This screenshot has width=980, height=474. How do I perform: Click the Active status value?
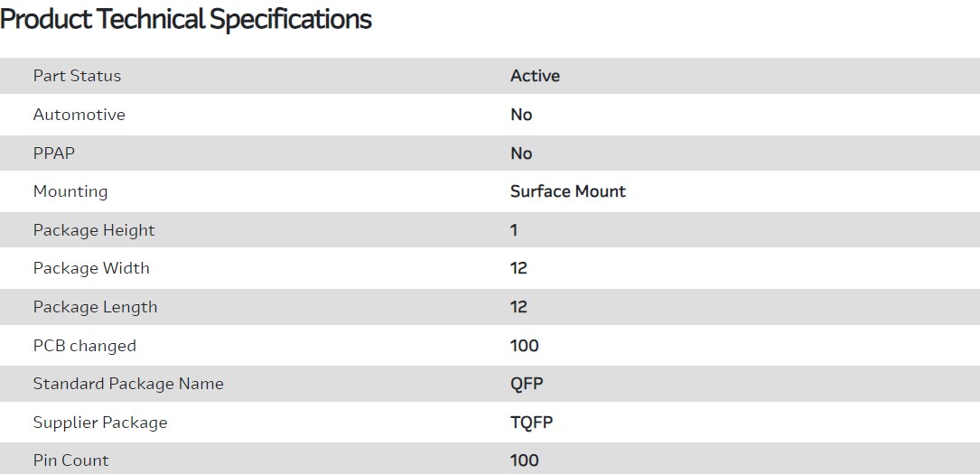point(535,76)
